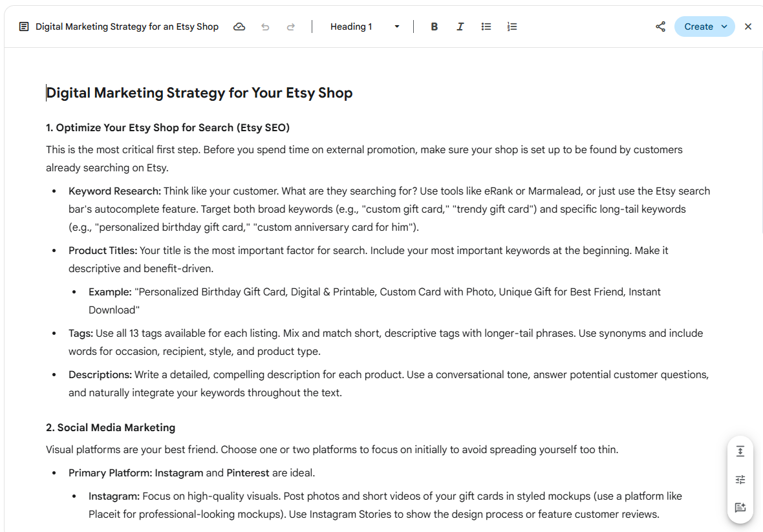The width and height of the screenshot is (763, 532).
Task: Click the document name in toolbar
Action: 127,27
